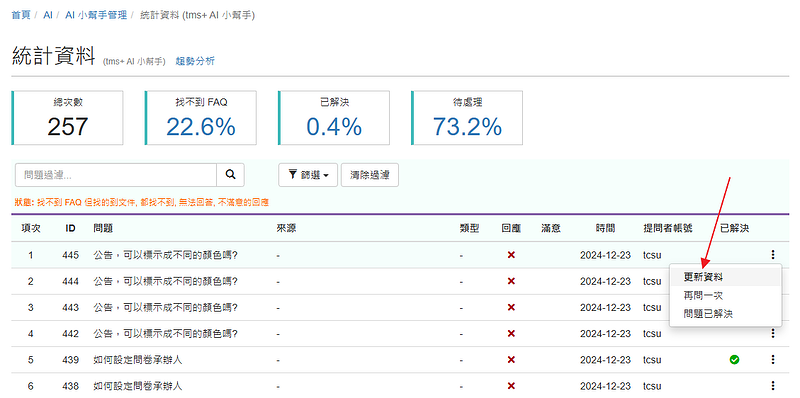This screenshot has height=398, width=800.
Task: Choose 再問一次 from the context menu
Action: click(x=725, y=295)
